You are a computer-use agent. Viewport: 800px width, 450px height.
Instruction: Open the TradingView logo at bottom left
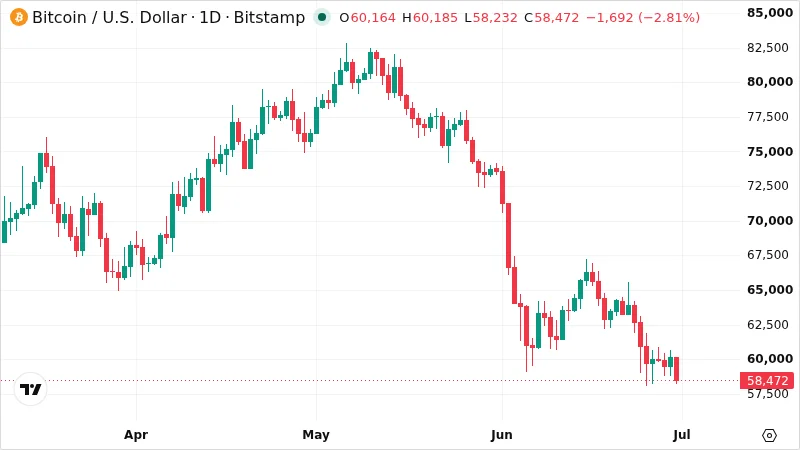[x=31, y=389]
